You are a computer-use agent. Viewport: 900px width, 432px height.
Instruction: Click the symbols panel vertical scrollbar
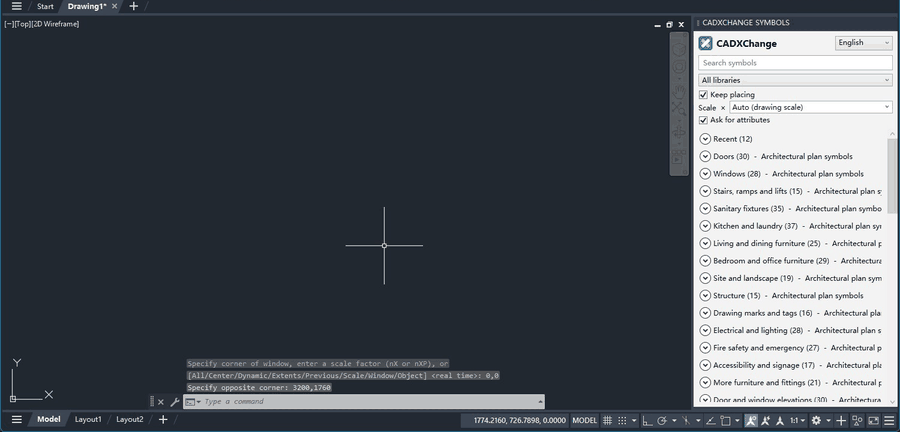click(891, 176)
